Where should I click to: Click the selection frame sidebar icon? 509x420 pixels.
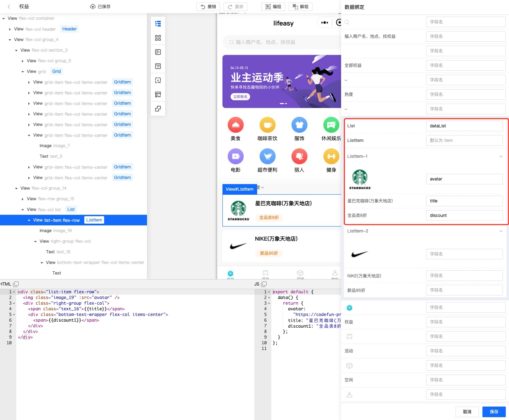coord(158,80)
